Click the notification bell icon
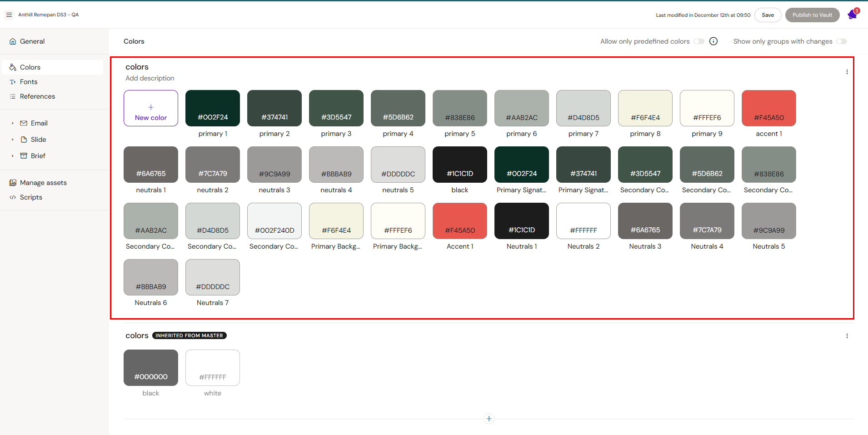The width and height of the screenshot is (868, 435). pyautogui.click(x=852, y=15)
